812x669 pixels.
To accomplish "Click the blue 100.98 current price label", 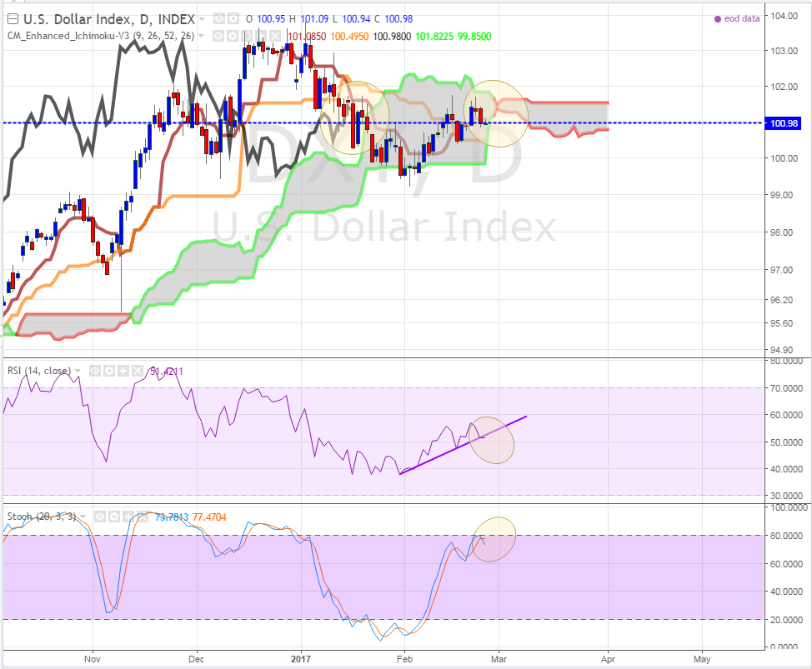I will [784, 123].
